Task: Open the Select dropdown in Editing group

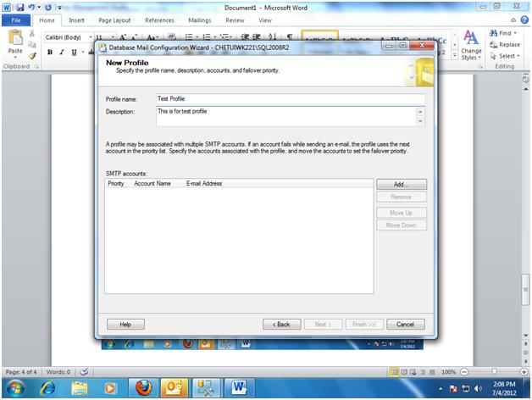Action: pos(505,56)
